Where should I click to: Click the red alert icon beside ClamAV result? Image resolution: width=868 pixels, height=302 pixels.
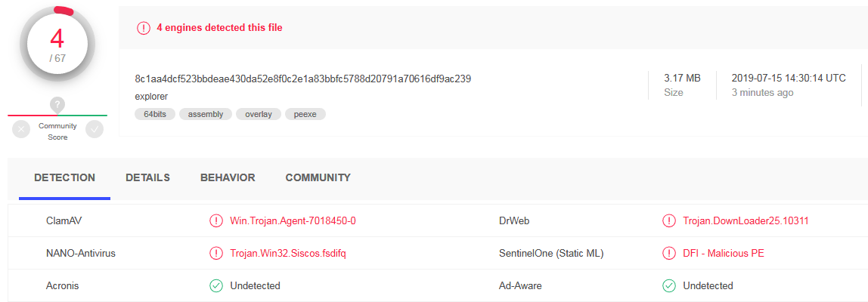point(216,221)
